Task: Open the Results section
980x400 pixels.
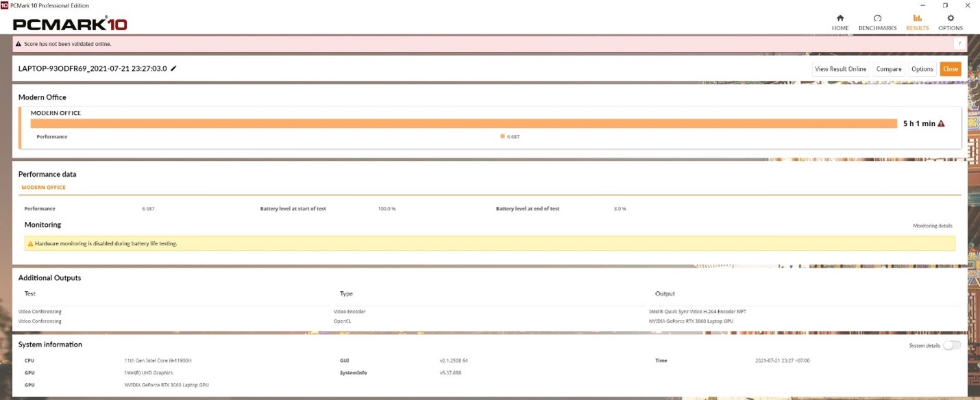Action: 917,23
